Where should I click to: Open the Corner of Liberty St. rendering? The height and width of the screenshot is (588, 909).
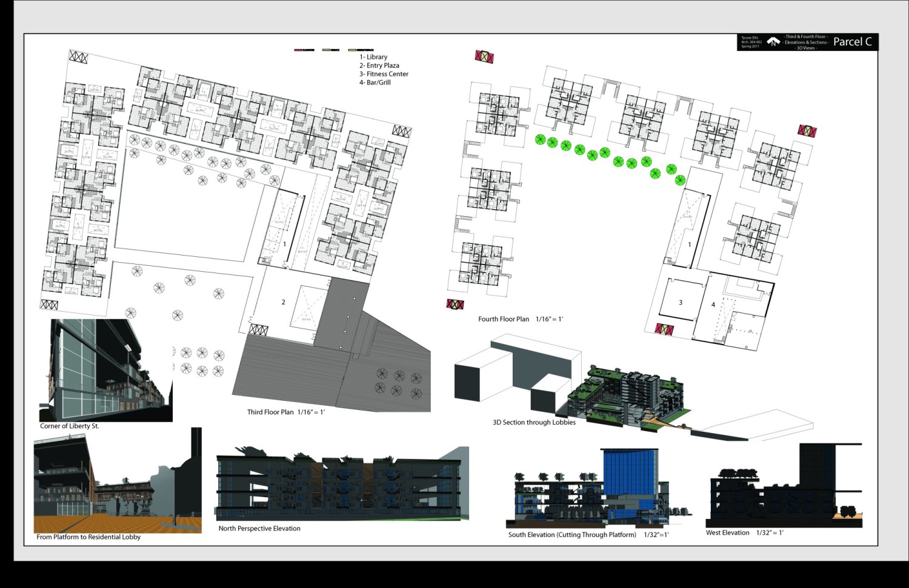point(105,370)
